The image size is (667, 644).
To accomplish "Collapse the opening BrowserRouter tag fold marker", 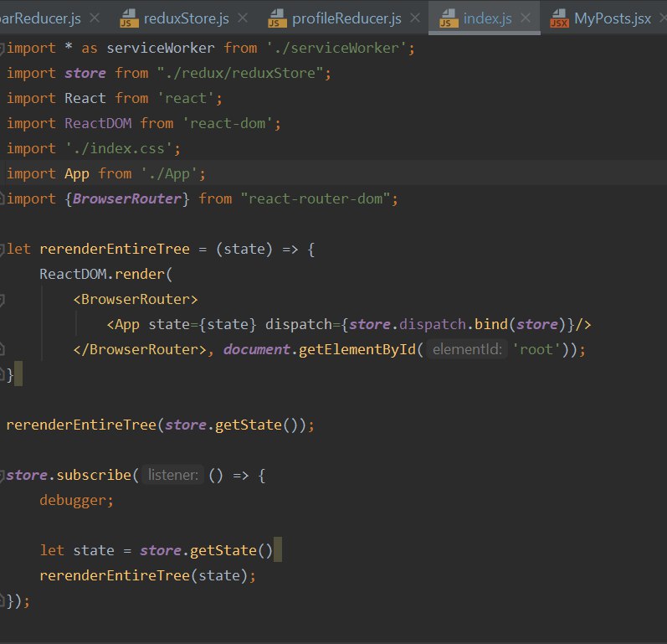I will click(x=3, y=300).
